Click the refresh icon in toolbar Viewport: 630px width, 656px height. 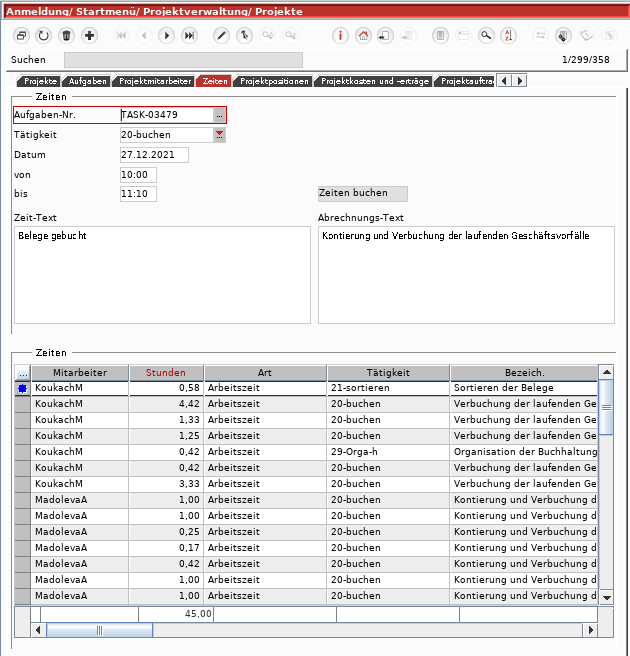[x=43, y=35]
